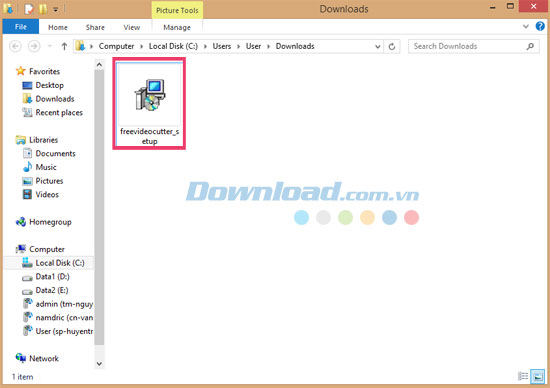Open Downloads under Favorites

[55, 99]
